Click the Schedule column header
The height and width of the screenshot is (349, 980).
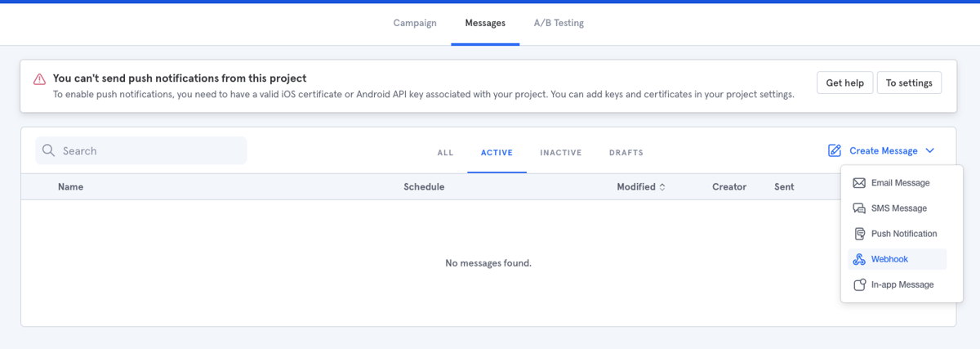[424, 187]
